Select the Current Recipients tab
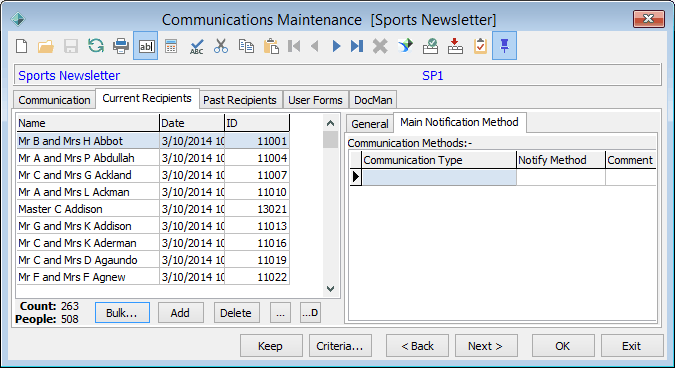Screen dimensions: 675x368 tap(147, 99)
